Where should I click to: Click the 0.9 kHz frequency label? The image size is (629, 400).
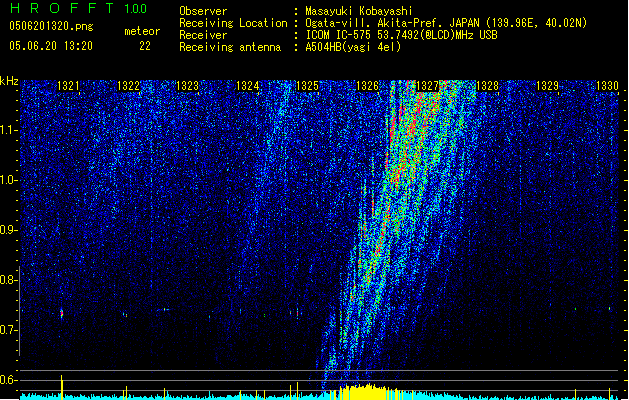9,230
